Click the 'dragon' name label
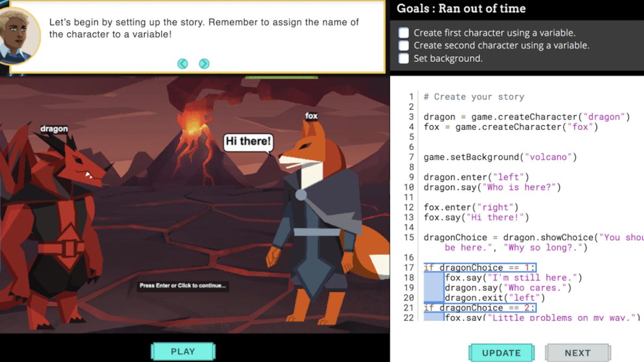The width and height of the screenshot is (644, 362). (x=54, y=129)
